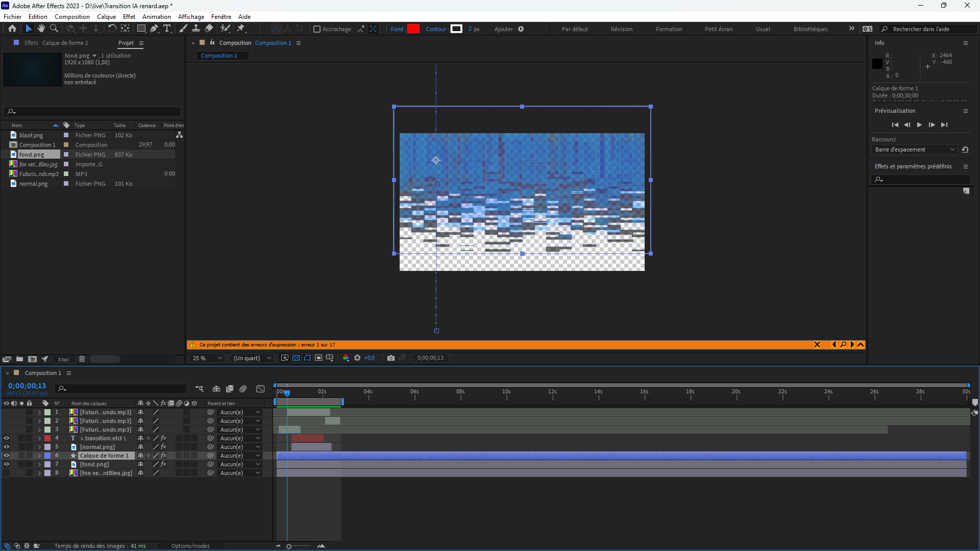The image size is (980, 551).
Task: Delete selected project item via trash icon
Action: click(x=82, y=359)
